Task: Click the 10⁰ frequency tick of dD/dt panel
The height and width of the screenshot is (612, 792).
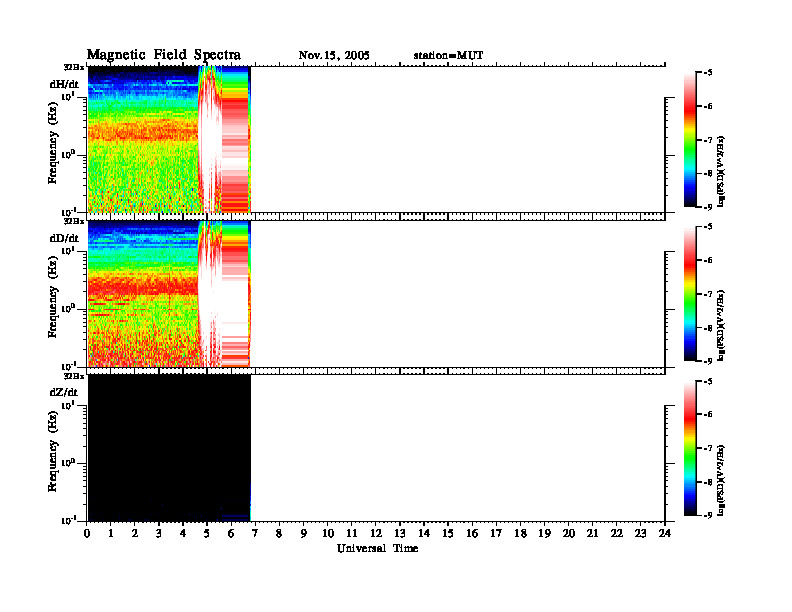Action: [69, 308]
